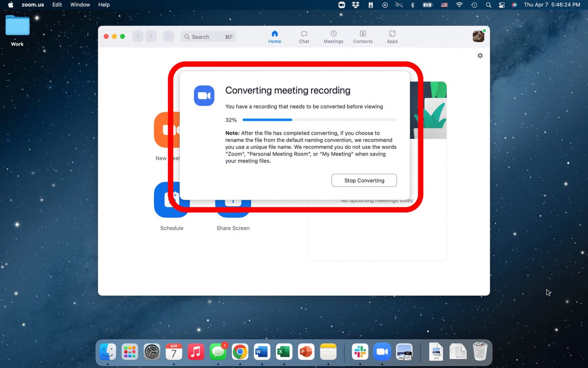588x368 pixels.
Task: Open Preview from the Dock
Action: 404,352
